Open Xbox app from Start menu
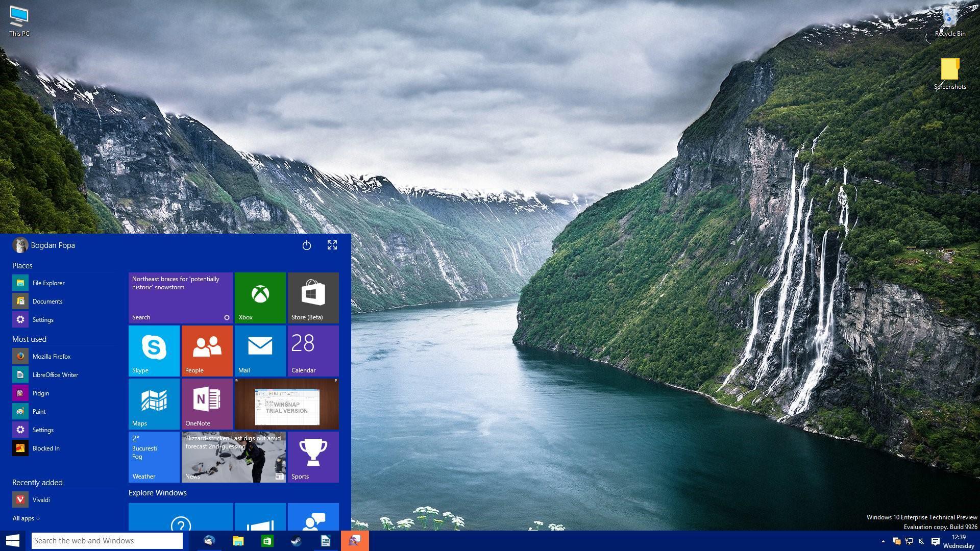Image resolution: width=980 pixels, height=551 pixels. point(260,297)
